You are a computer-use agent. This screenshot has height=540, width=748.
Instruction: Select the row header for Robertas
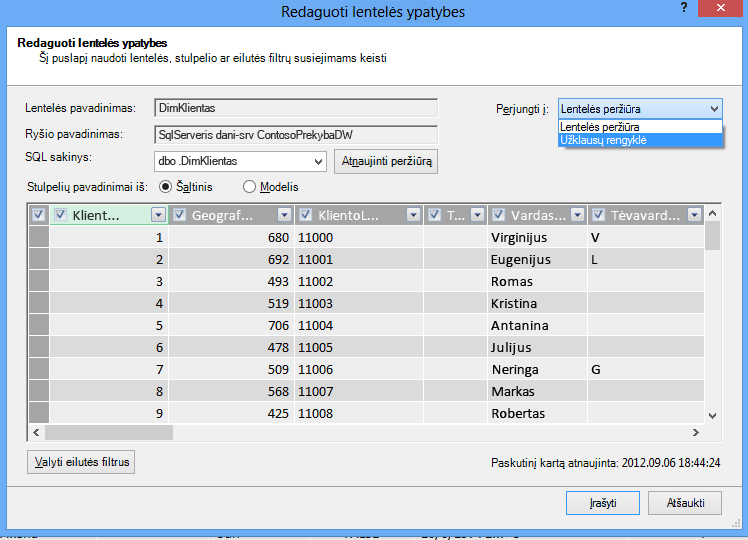(39, 413)
